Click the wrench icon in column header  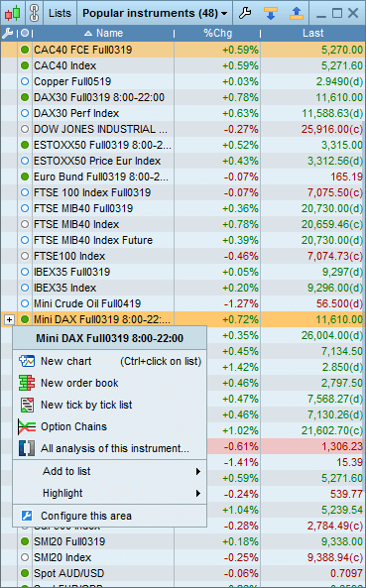[7, 34]
